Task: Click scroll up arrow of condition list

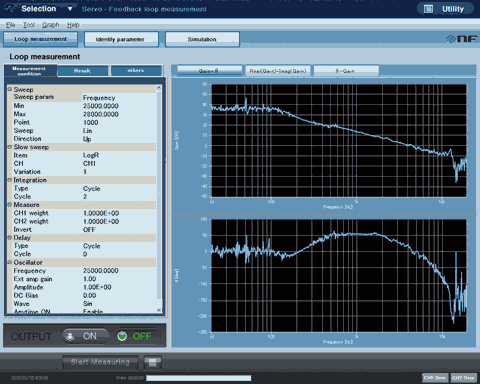Action: [x=159, y=88]
